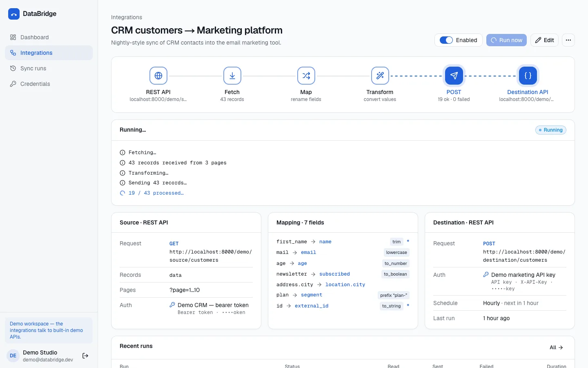This screenshot has height=368, width=588.
Task: Click the Edit button
Action: [x=544, y=40]
